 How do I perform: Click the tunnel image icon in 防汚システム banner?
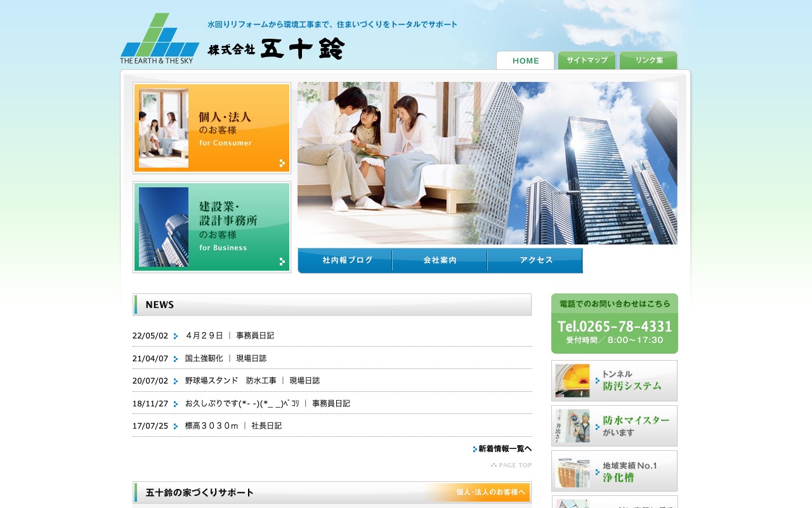click(572, 381)
